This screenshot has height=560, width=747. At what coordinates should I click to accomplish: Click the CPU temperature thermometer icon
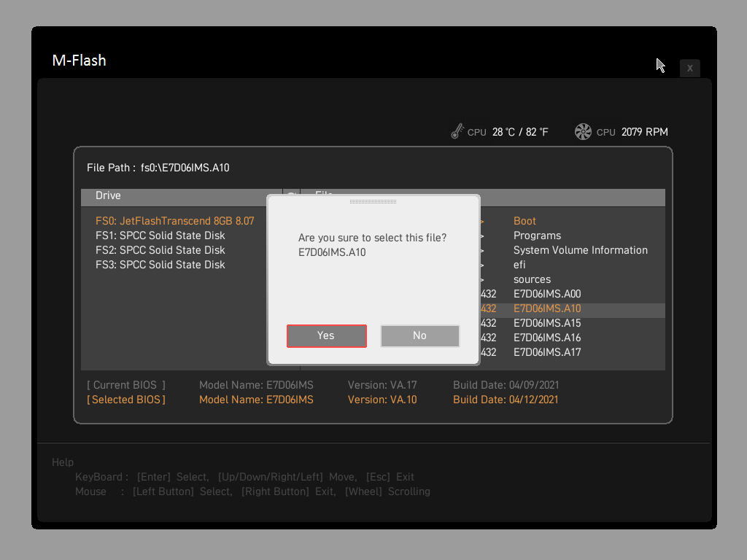click(457, 131)
